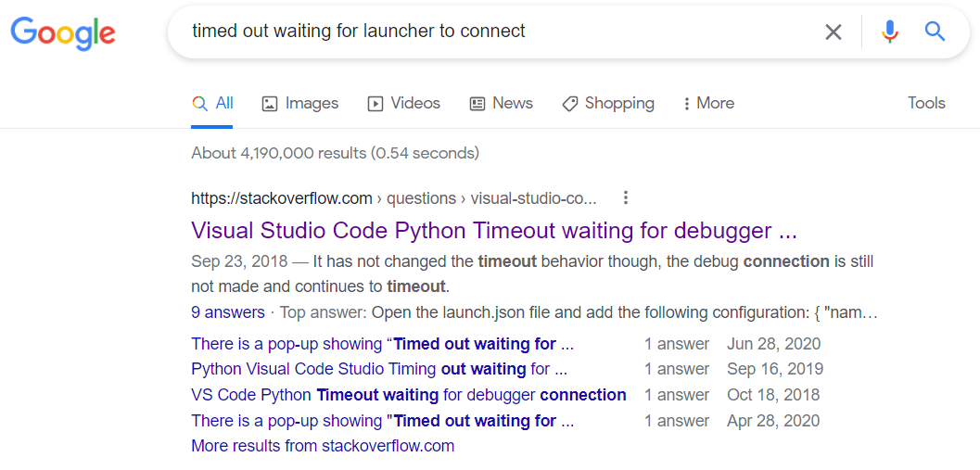Switch to News tab
The width and height of the screenshot is (980, 470).
[x=502, y=103]
